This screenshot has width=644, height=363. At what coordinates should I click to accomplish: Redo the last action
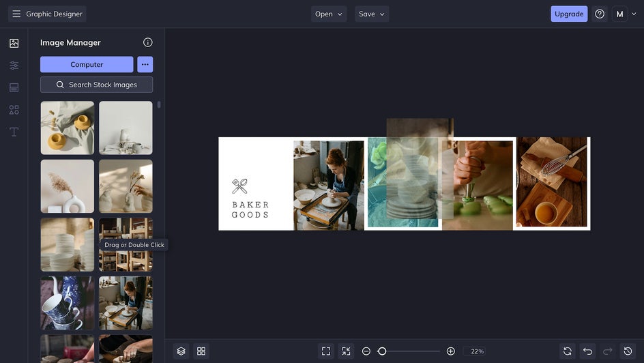[x=608, y=351]
